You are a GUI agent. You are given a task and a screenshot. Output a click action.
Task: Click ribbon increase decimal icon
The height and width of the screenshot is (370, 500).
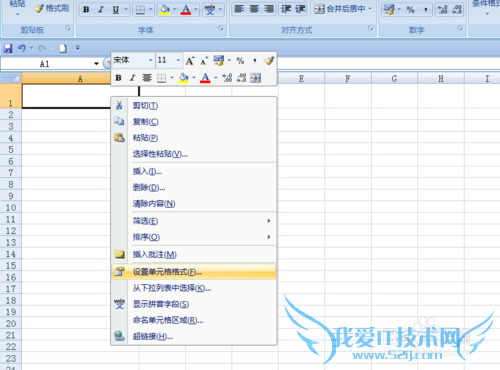point(443,10)
